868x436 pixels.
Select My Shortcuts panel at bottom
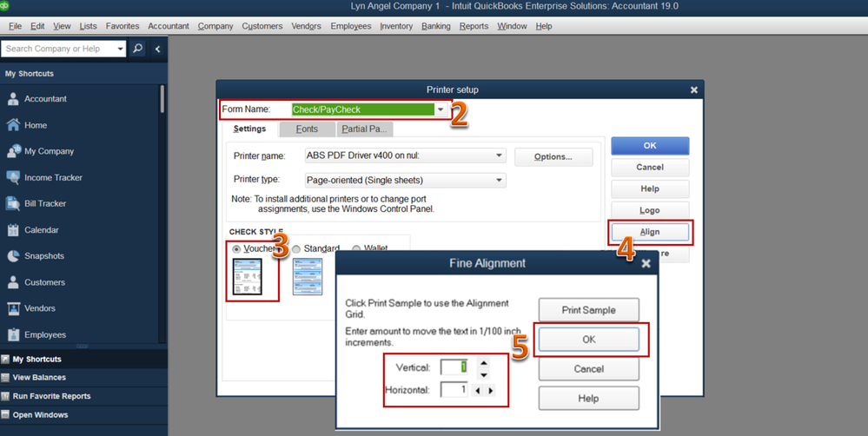(83, 359)
